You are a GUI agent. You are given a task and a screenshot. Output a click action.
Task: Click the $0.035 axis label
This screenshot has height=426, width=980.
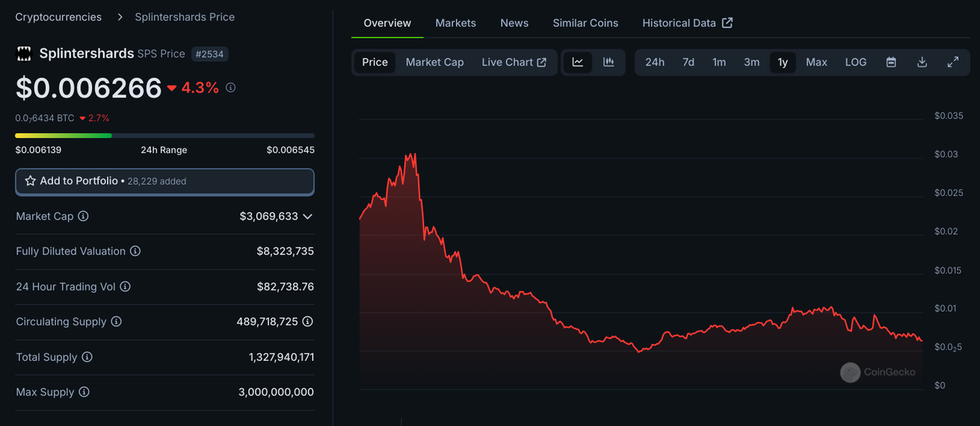pos(949,116)
